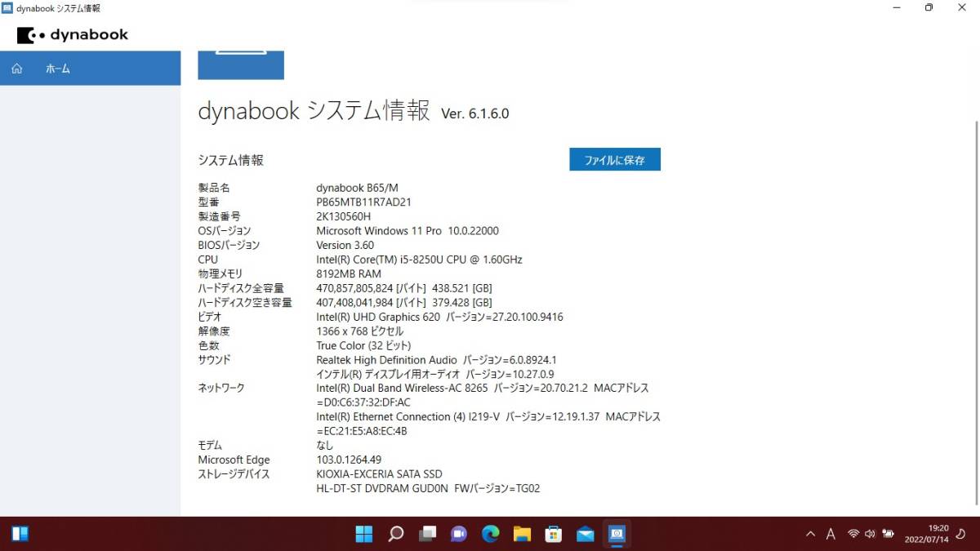Open the Chat icon on the taskbar
980x551 pixels.
point(458,535)
